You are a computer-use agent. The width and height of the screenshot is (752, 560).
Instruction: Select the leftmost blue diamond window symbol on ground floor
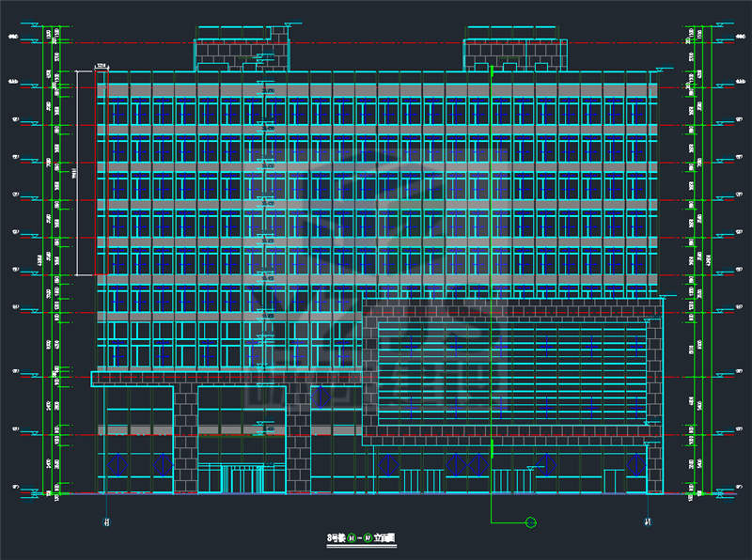coord(118,464)
